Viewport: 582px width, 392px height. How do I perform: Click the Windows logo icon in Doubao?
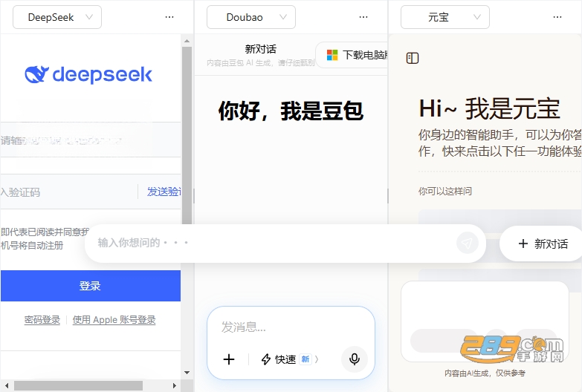332,55
